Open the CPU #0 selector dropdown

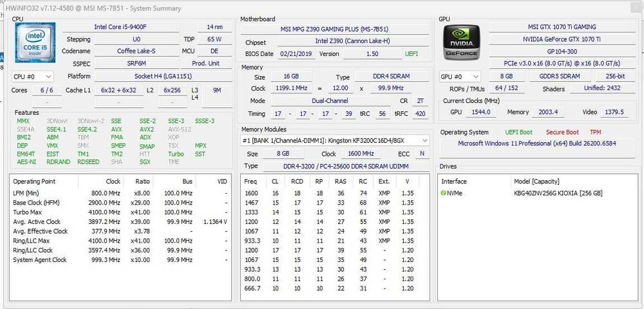(x=32, y=77)
